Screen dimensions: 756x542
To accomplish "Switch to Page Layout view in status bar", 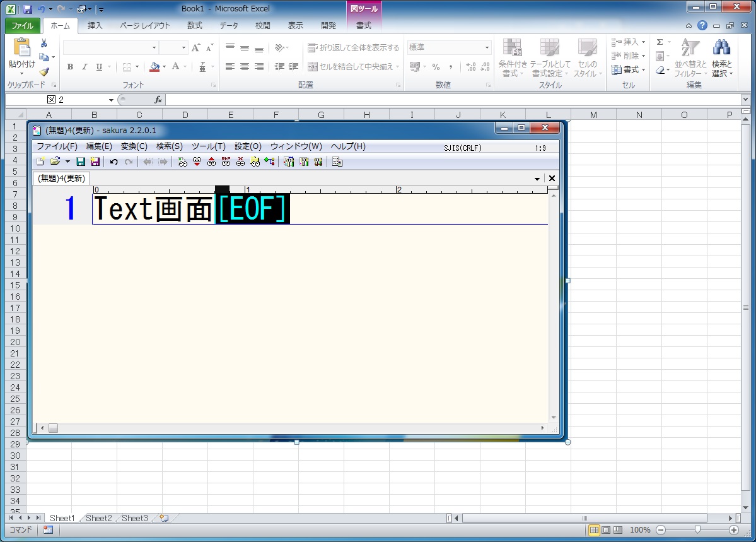I will click(606, 530).
